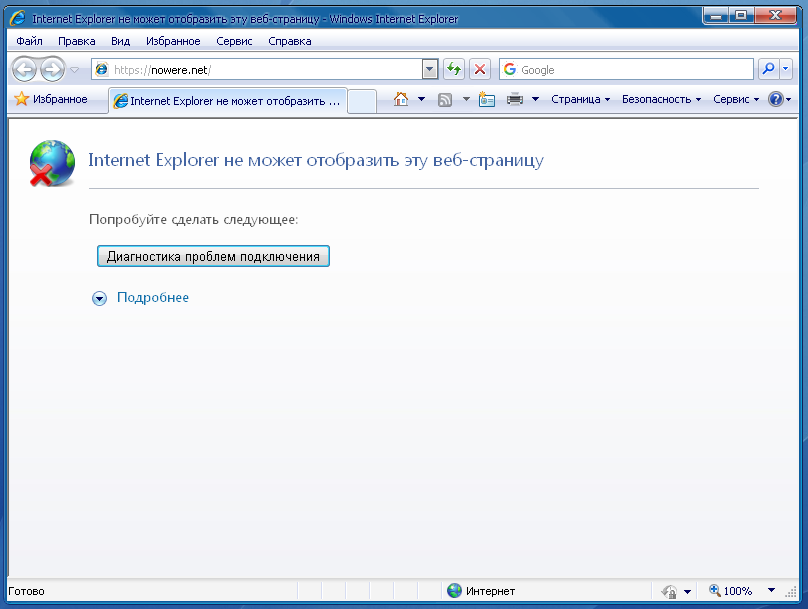Click the Internet Explorer logo in title bar
This screenshot has height=609, width=808.
click(18, 18)
